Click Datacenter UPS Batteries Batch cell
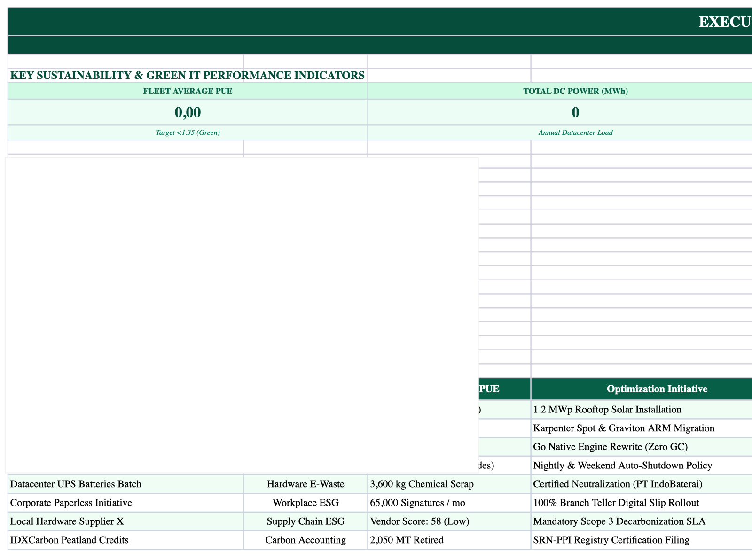Image resolution: width=752 pixels, height=560 pixels. (x=126, y=484)
